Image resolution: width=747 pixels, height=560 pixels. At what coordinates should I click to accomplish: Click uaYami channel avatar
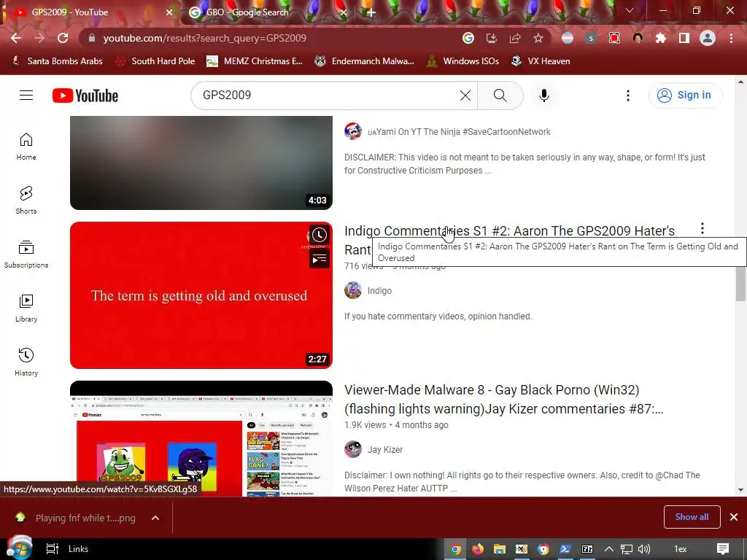coord(353,131)
